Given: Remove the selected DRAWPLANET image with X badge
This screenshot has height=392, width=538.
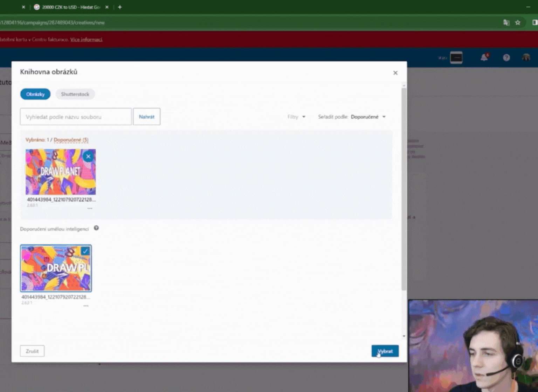Looking at the screenshot, I should pyautogui.click(x=88, y=156).
